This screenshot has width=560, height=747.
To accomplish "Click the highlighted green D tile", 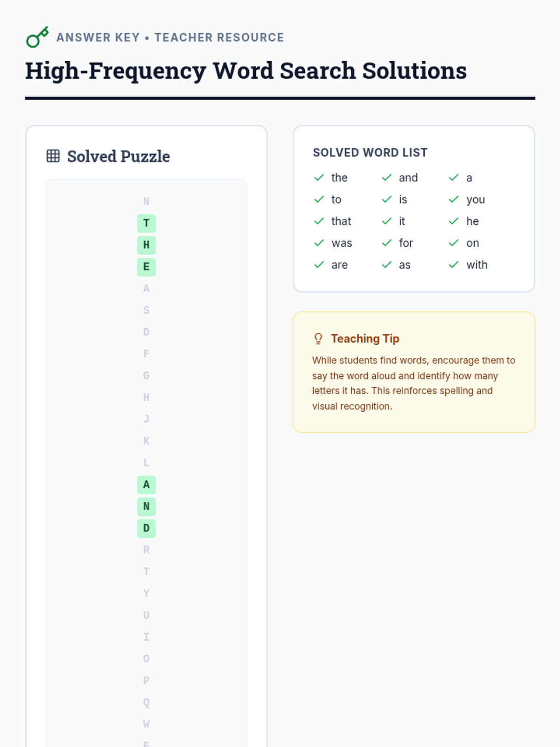I will coord(147,528).
